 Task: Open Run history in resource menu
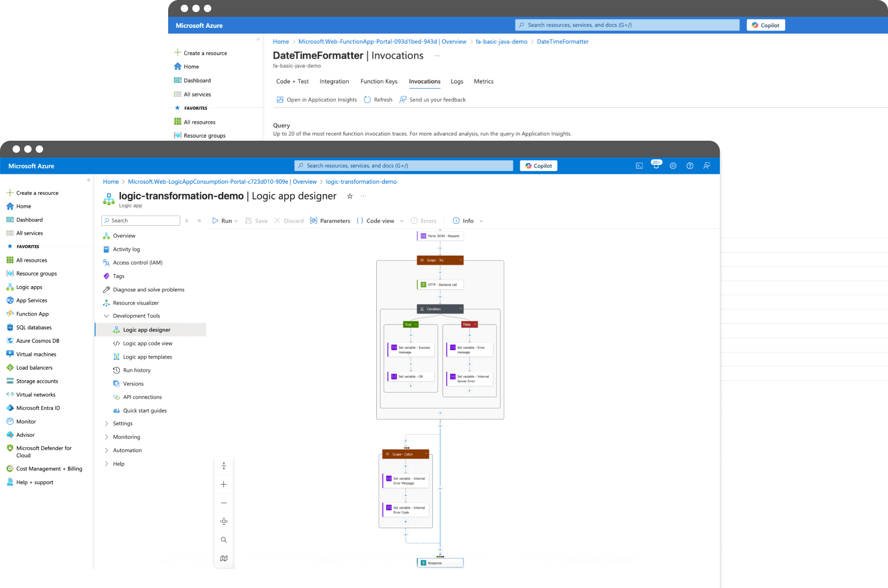click(137, 370)
